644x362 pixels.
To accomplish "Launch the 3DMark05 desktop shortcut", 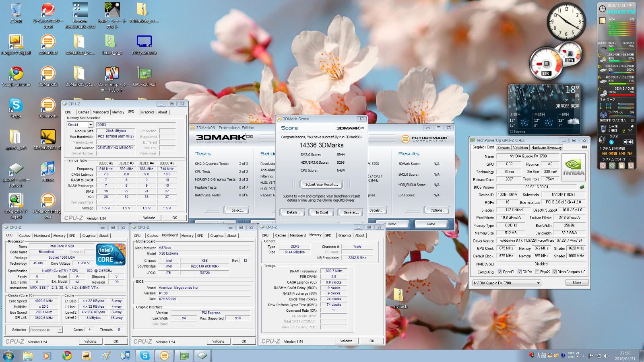I will 47,76.
